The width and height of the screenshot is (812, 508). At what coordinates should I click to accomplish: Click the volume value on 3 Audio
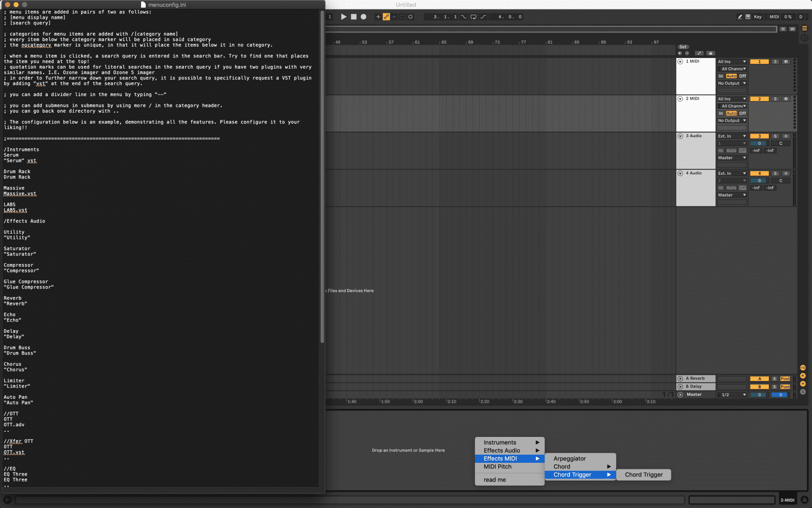click(x=759, y=143)
